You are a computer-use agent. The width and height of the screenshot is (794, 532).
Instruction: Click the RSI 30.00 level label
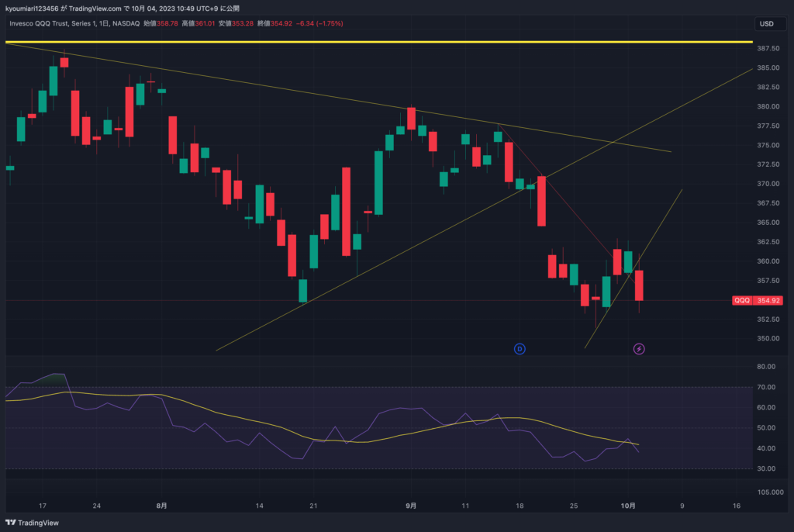pyautogui.click(x=766, y=468)
